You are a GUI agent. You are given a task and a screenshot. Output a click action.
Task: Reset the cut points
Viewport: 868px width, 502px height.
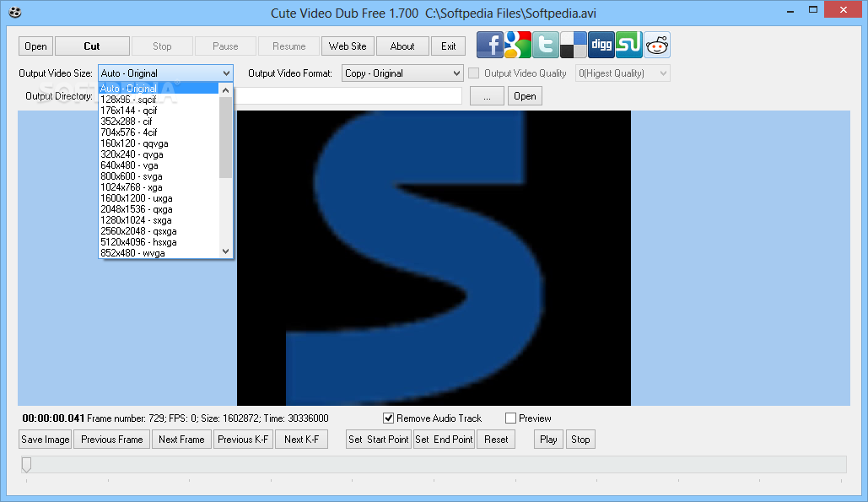(496, 440)
